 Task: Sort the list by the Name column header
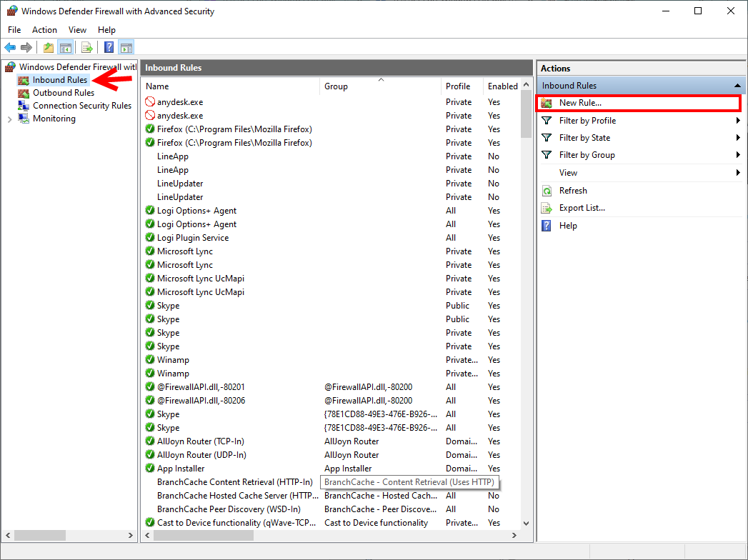point(231,86)
